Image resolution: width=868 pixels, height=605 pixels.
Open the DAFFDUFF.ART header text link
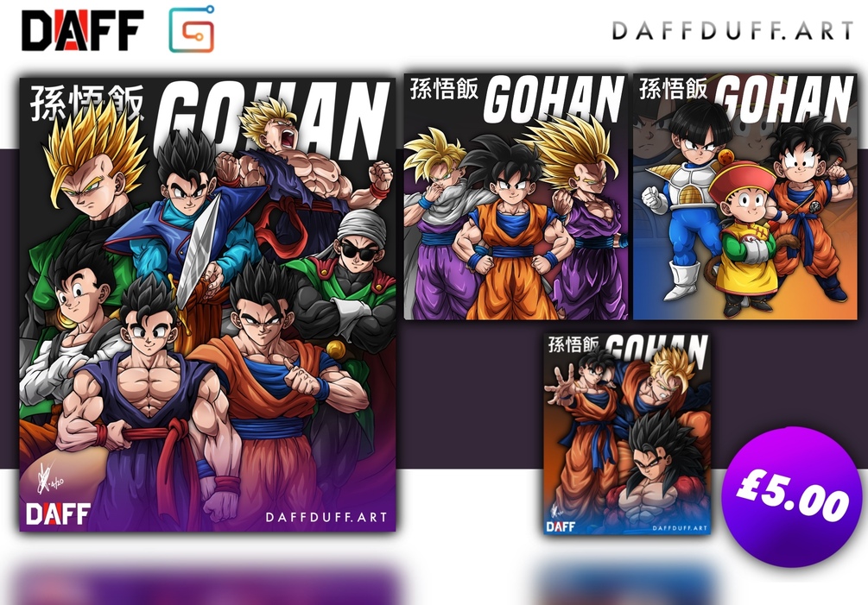[732, 30]
